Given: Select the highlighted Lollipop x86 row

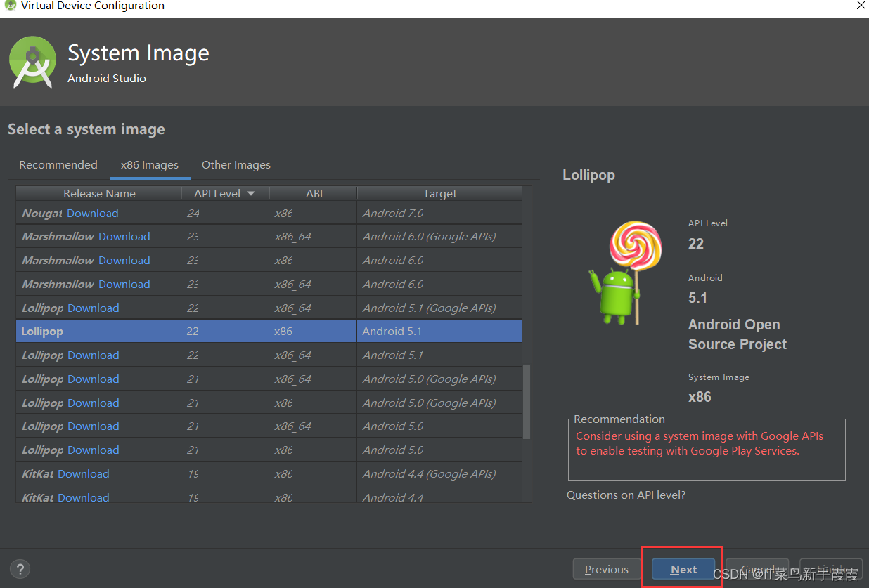Looking at the screenshot, I should (x=269, y=331).
